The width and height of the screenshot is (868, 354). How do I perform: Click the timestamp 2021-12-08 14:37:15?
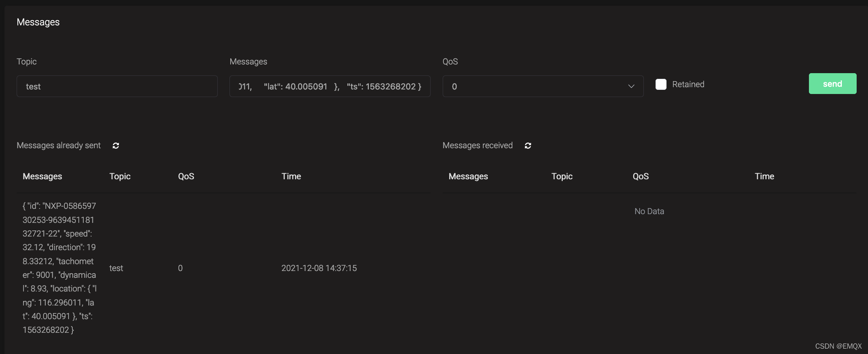(x=319, y=268)
